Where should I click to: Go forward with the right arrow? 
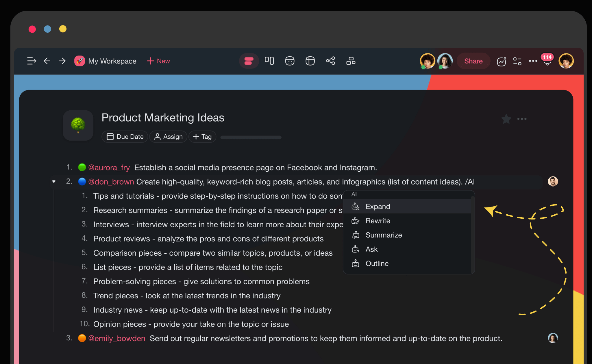click(62, 61)
